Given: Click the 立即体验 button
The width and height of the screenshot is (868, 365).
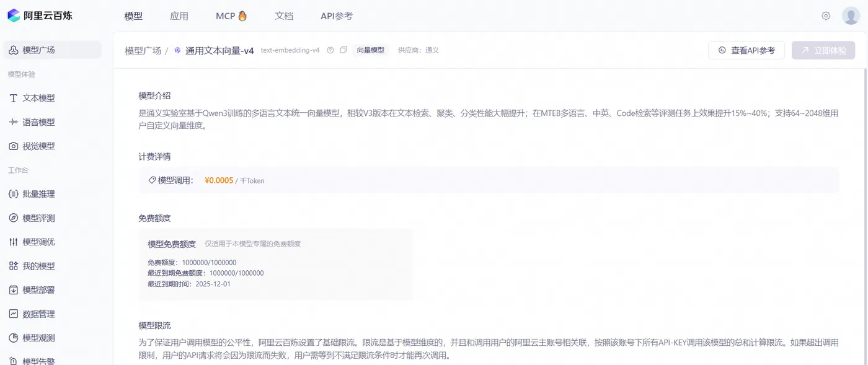Looking at the screenshot, I should (823, 50).
